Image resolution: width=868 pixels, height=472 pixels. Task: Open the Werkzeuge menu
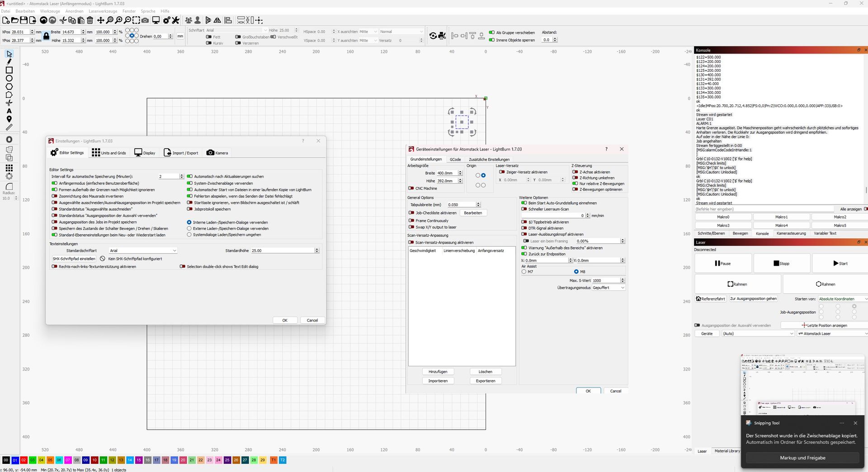[x=50, y=11]
